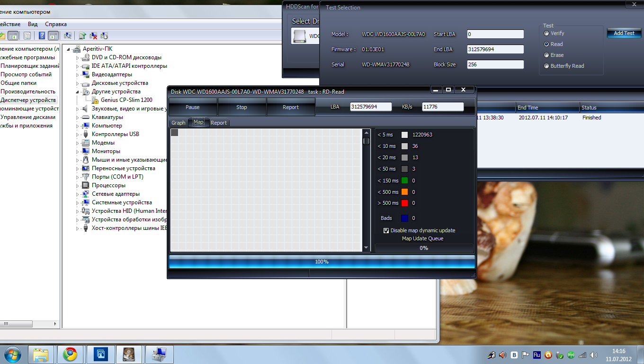Image resolution: width=644 pixels, height=364 pixels.
Task: Switch to the Report tab
Action: coord(219,123)
